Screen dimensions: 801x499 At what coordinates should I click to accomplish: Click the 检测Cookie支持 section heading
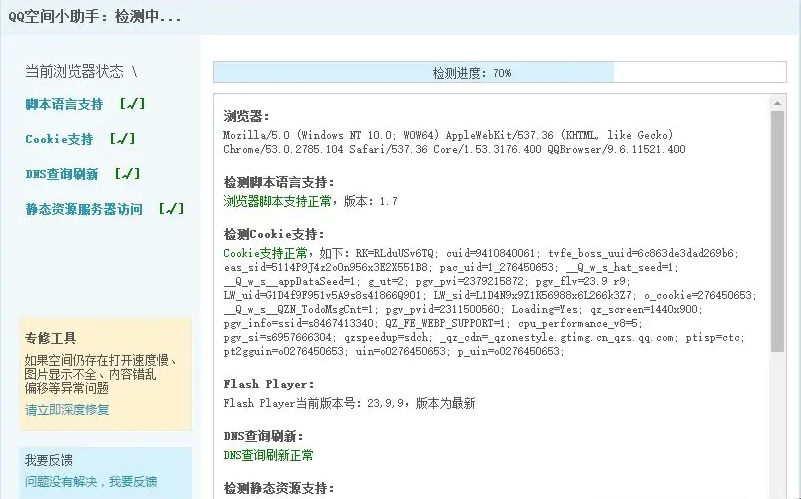[274, 234]
